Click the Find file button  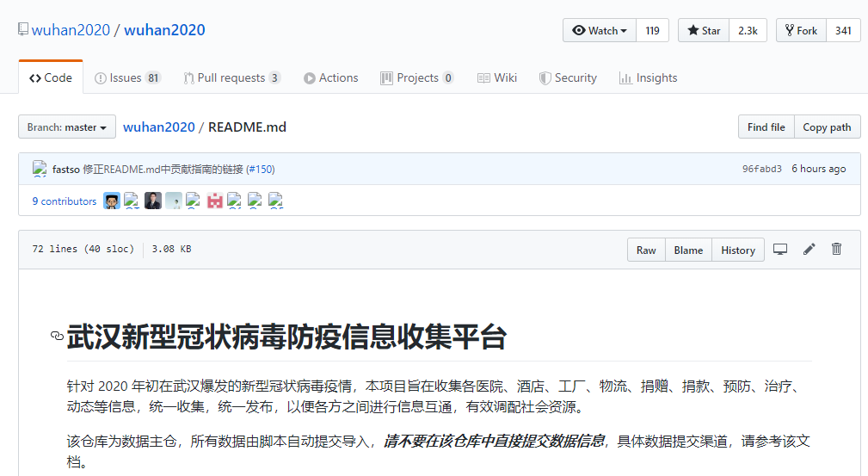(x=766, y=127)
